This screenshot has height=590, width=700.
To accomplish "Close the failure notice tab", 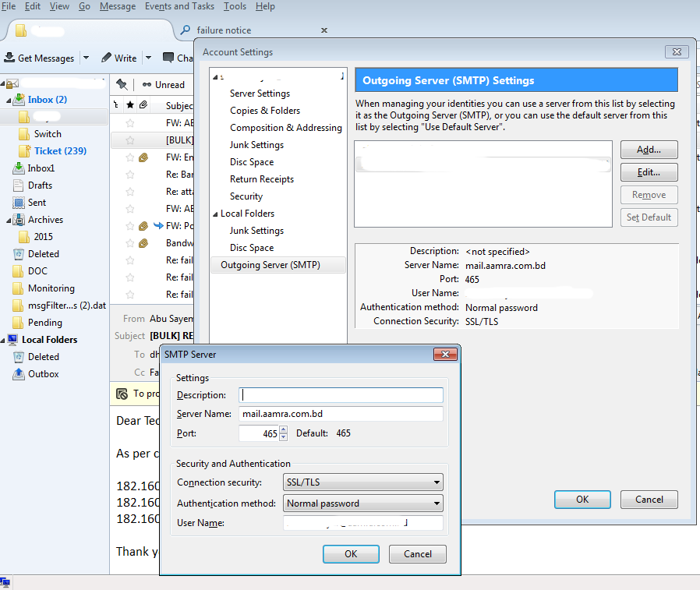I will 324,30.
